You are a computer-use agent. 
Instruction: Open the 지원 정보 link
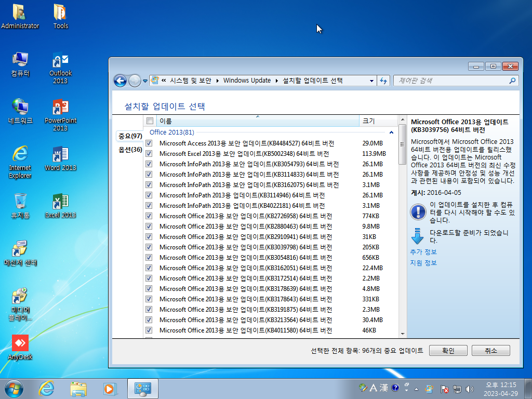(x=423, y=263)
